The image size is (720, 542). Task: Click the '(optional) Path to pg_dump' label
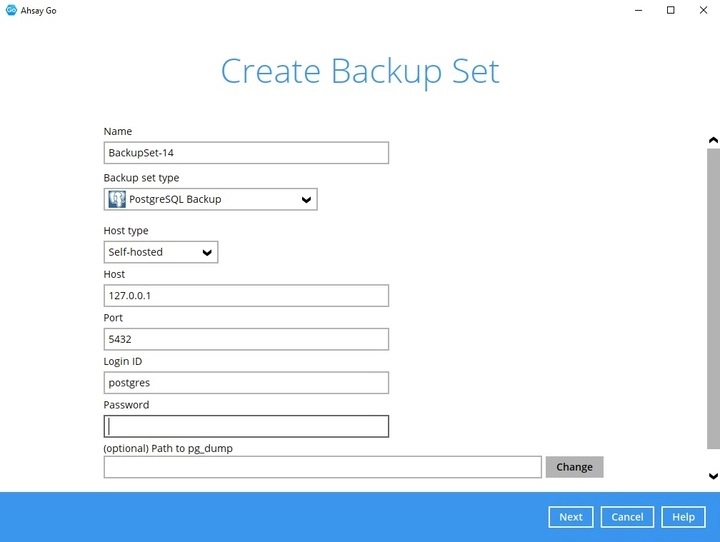168,448
